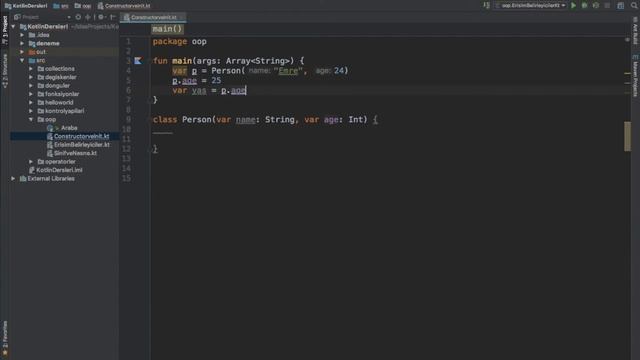Expand the degiskenler package
Viewport: 640px width, 360px height.
pos(31,77)
